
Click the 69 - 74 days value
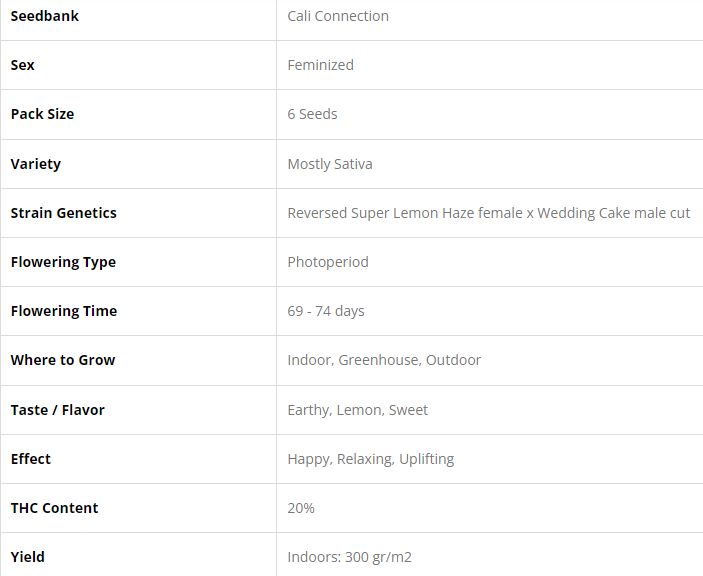[326, 311]
